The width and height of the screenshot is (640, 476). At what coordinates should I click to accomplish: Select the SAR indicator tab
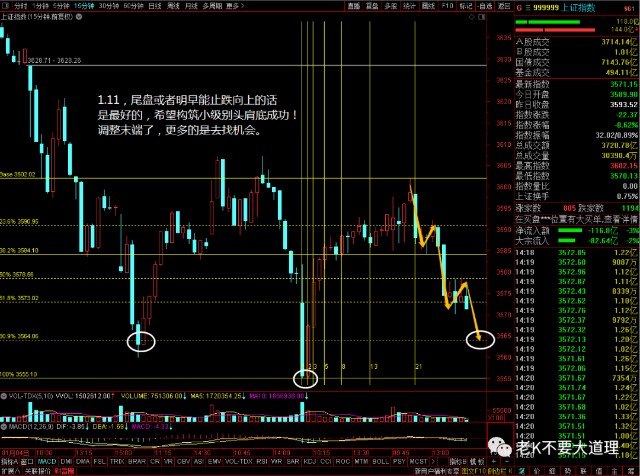pos(293,461)
